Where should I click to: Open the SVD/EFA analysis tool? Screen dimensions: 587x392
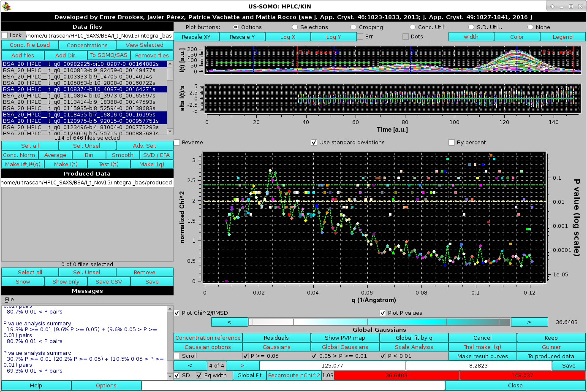pyautogui.click(x=157, y=155)
